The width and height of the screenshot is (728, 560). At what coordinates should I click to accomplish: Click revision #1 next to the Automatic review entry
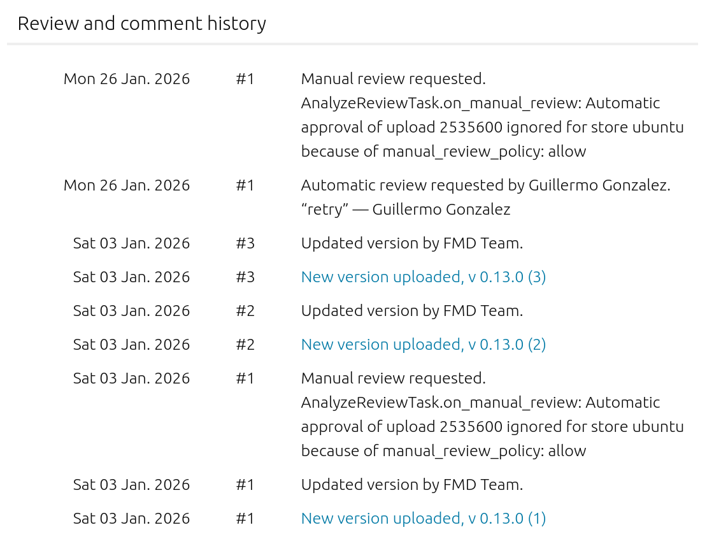[x=245, y=185]
